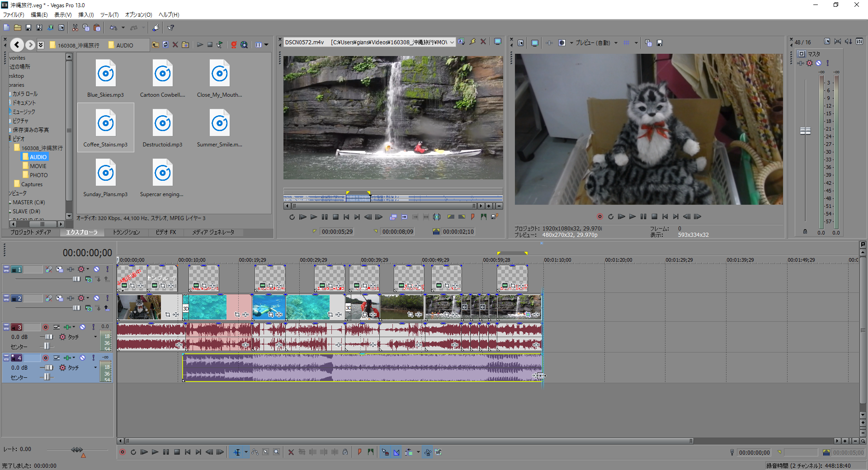Switch to the トランジション tab

point(126,232)
